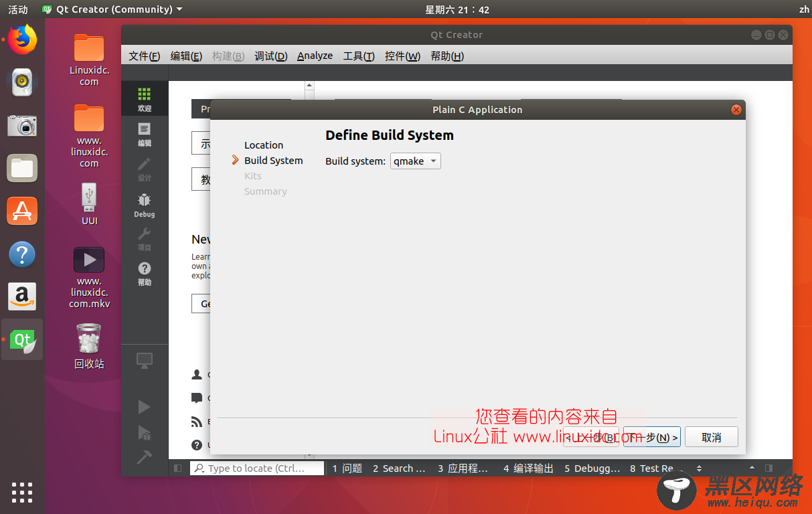Open the Welcome (欢迎) mode

click(x=144, y=99)
